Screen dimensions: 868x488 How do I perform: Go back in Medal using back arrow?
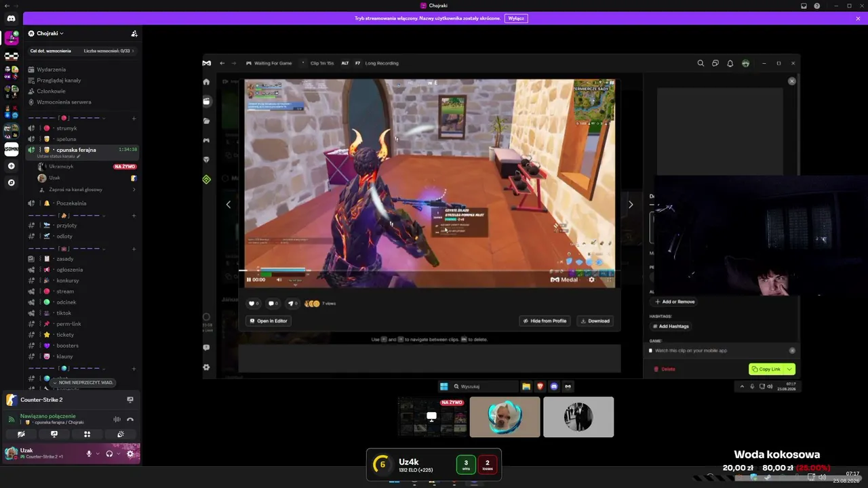222,63
